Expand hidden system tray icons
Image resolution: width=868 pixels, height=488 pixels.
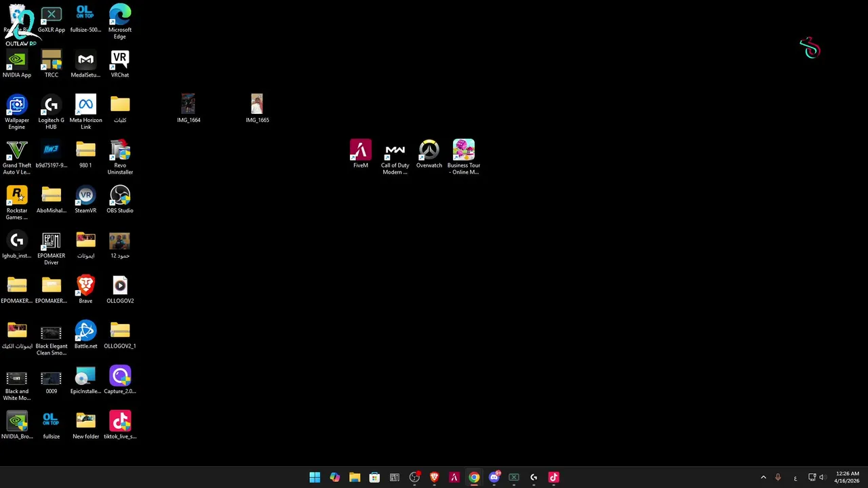(764, 477)
